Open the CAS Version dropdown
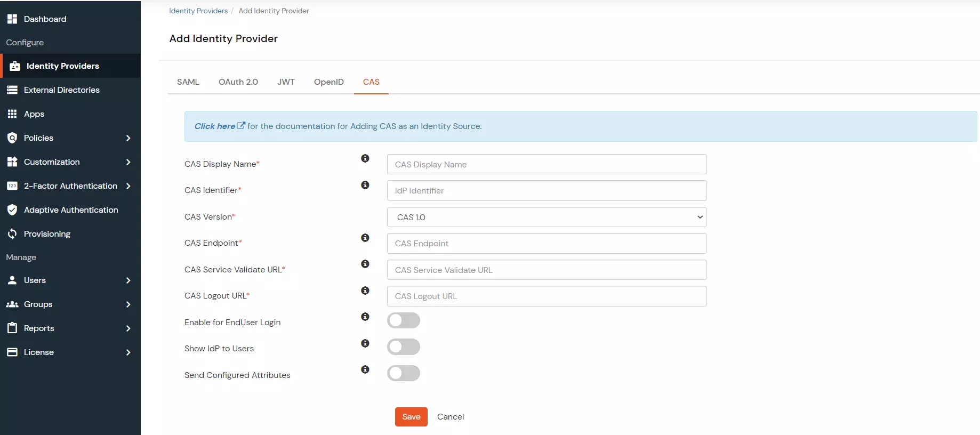The image size is (980, 435). point(547,217)
